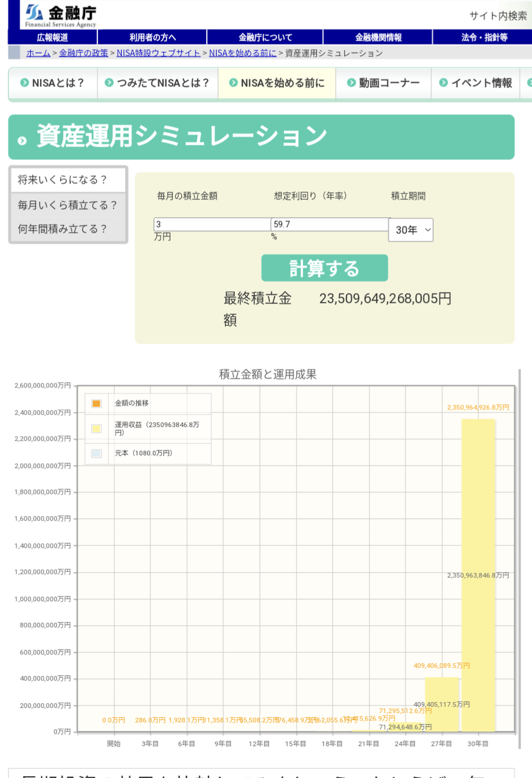Select the NISAを始める前に tab
The image size is (532, 778).
[x=277, y=83]
